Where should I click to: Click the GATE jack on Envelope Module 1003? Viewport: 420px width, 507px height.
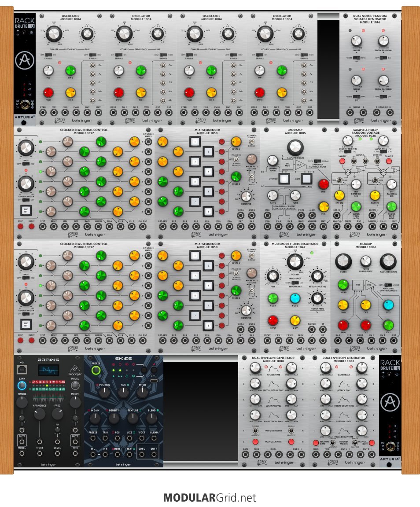(245, 454)
